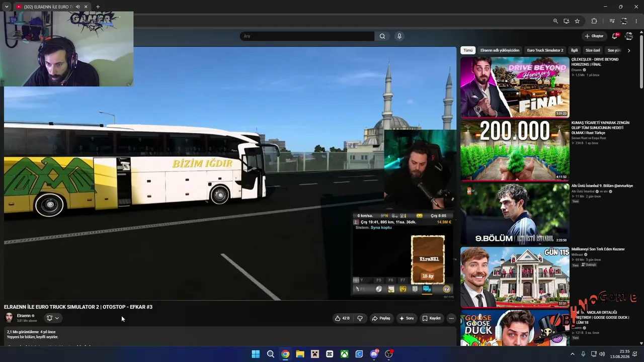Viewport: 644px width, 362px height.
Task: Close the ELRAENN İLE EURO browser tab
Action: point(86,7)
